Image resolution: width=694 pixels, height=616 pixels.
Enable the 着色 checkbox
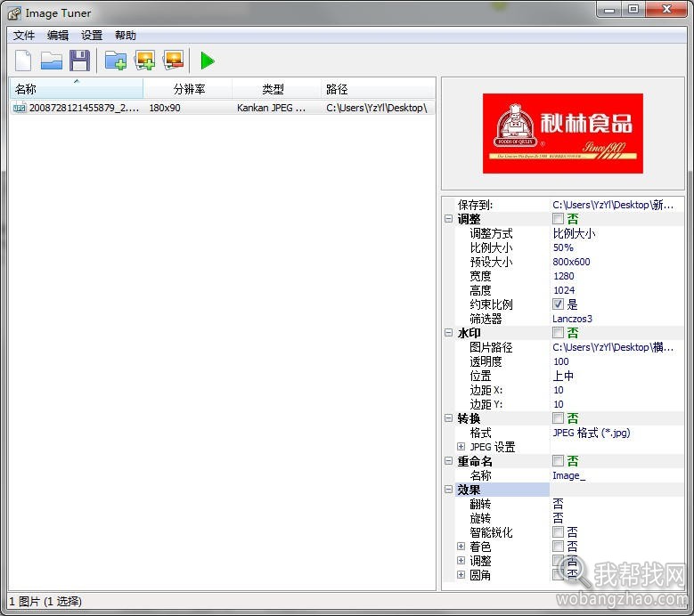pyautogui.click(x=558, y=547)
